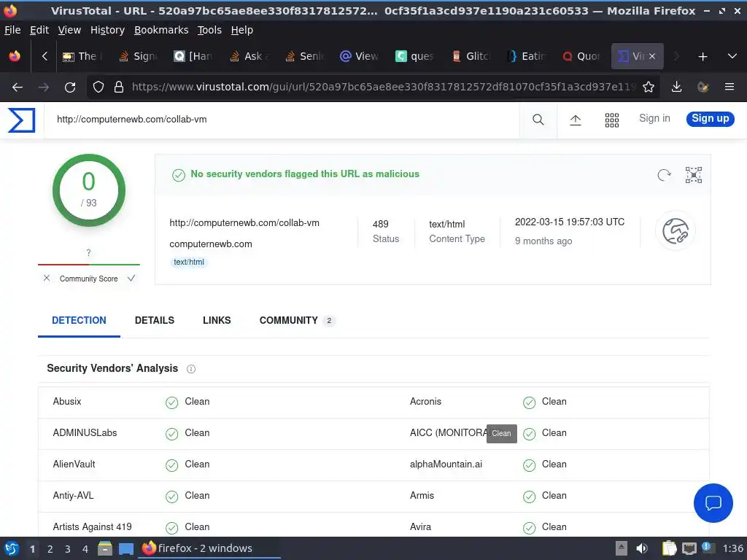Click the Community Score red-green bar
The image size is (747, 560).
(x=88, y=264)
